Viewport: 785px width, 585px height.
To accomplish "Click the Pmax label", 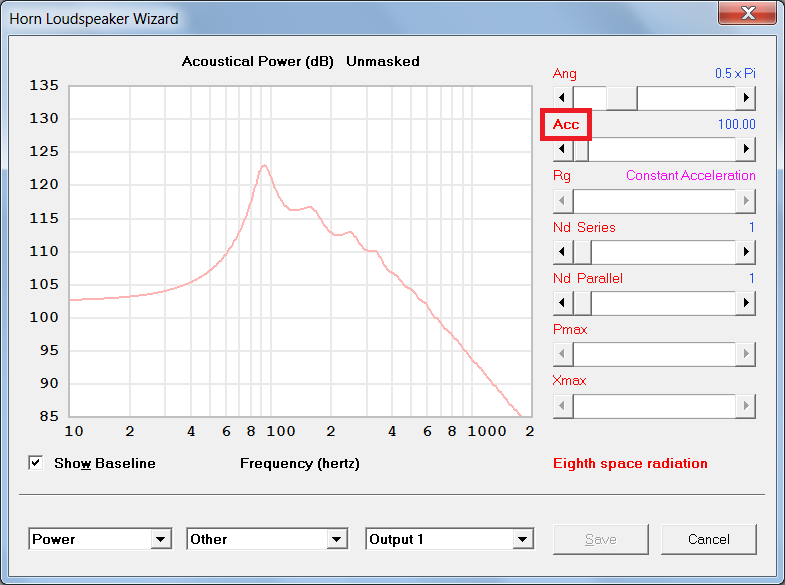I will click(x=570, y=329).
